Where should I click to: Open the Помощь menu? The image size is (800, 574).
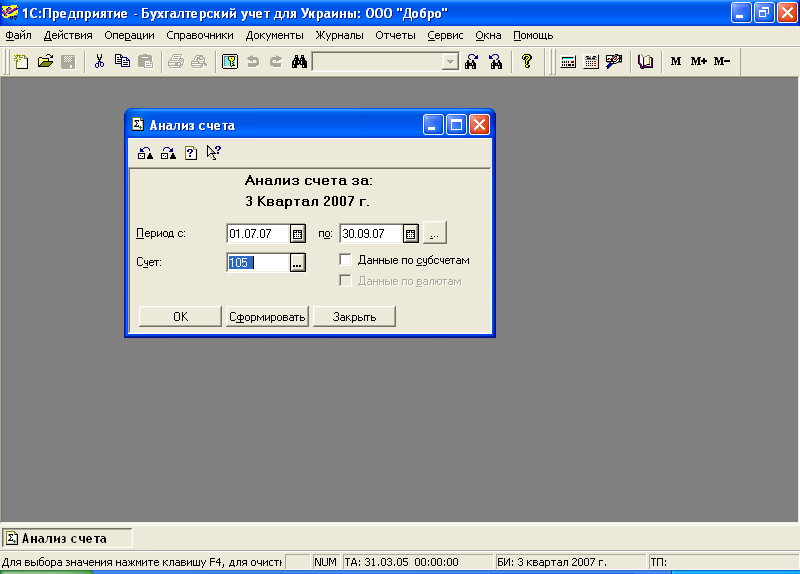tap(533, 35)
